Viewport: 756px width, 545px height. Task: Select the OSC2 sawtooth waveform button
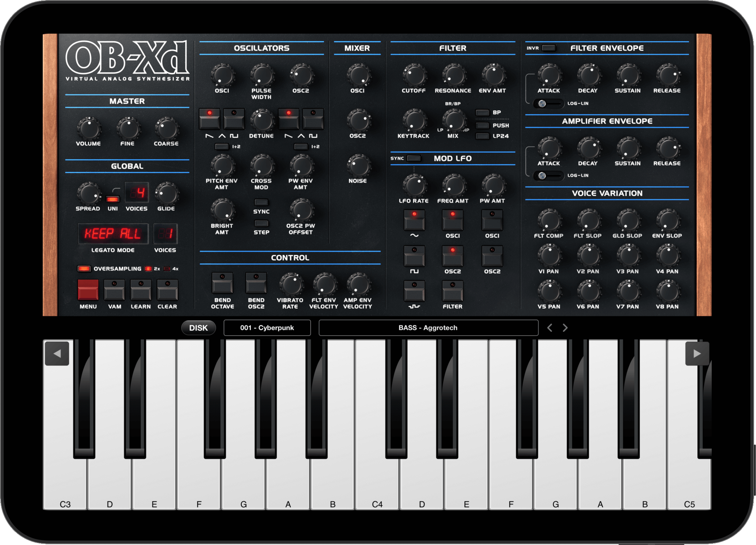pyautogui.click(x=289, y=119)
